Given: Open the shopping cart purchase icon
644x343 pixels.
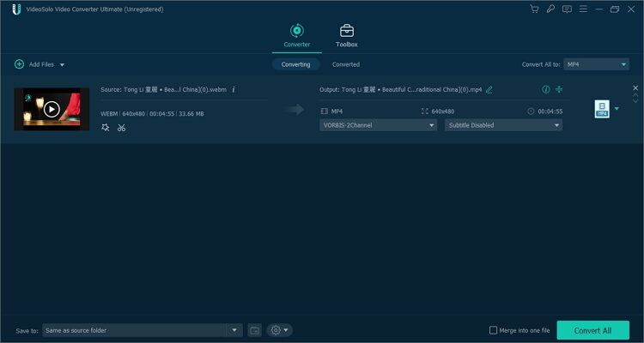Looking at the screenshot, I should (534, 9).
